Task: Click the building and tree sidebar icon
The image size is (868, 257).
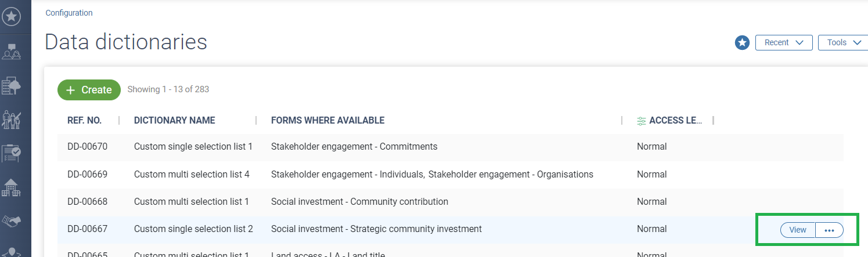Action: (12, 85)
